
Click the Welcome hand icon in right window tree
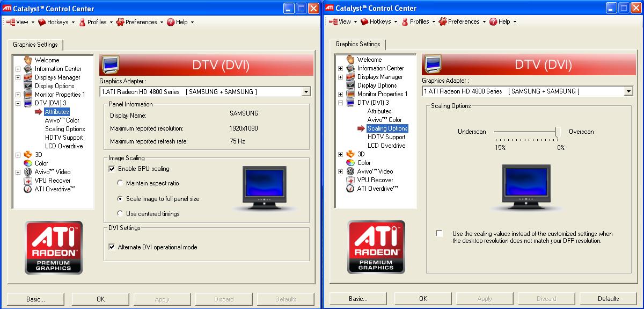[x=350, y=60]
